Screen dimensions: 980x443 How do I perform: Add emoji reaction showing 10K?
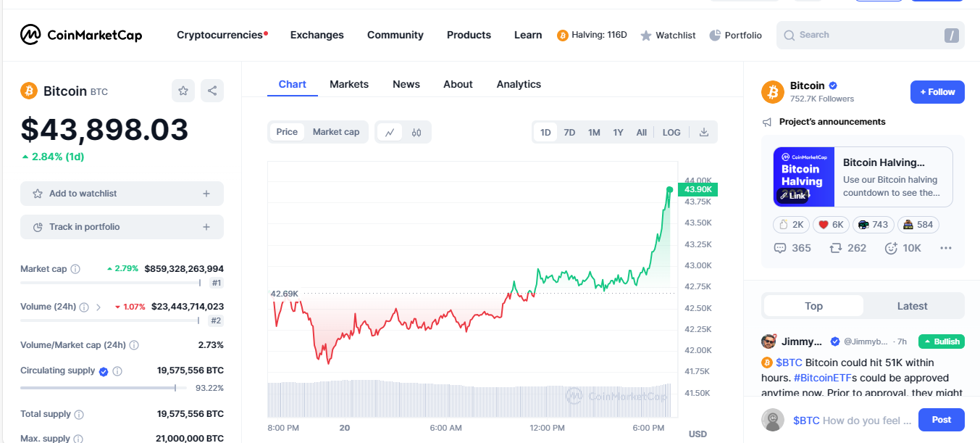(x=903, y=248)
